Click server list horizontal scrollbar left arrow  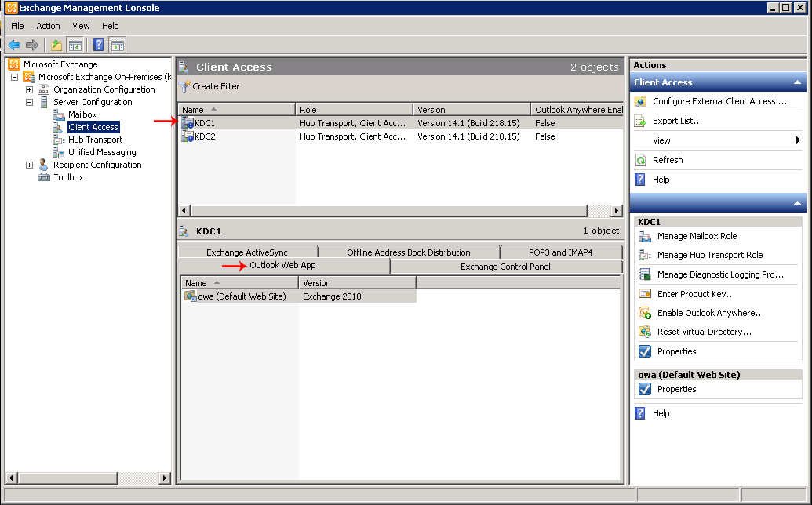coord(184,211)
